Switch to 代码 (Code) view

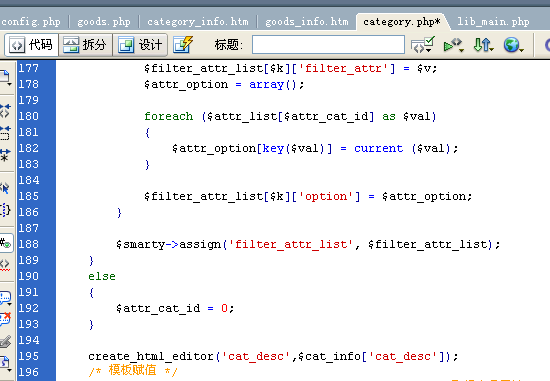coord(31,45)
